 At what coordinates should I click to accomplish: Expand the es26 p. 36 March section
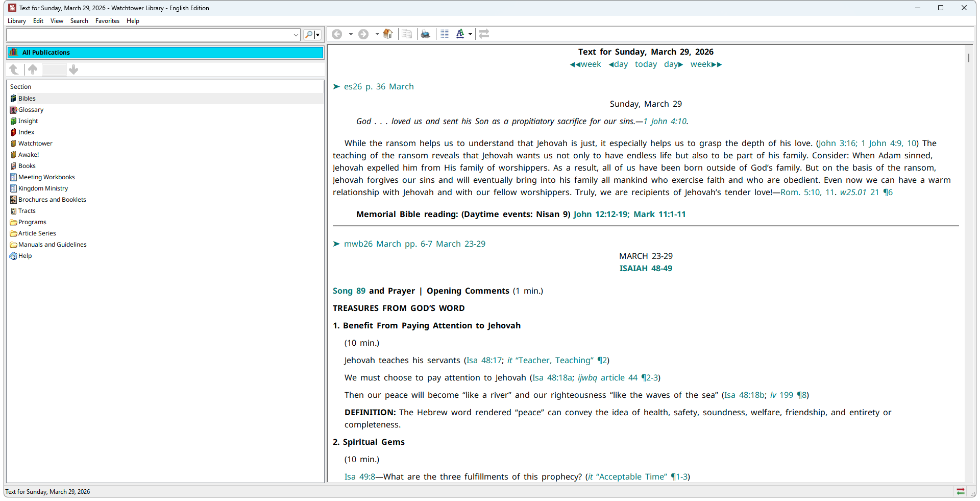(336, 87)
